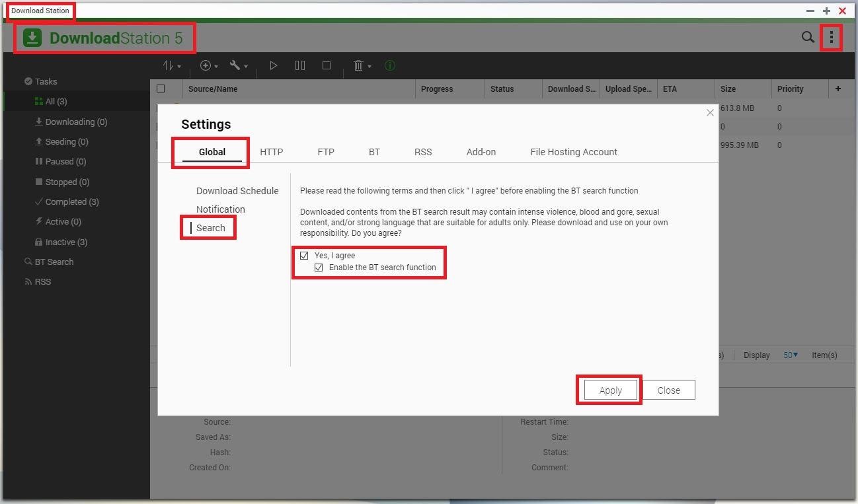Click the Apply button
Image resolution: width=858 pixels, height=504 pixels.
[611, 390]
